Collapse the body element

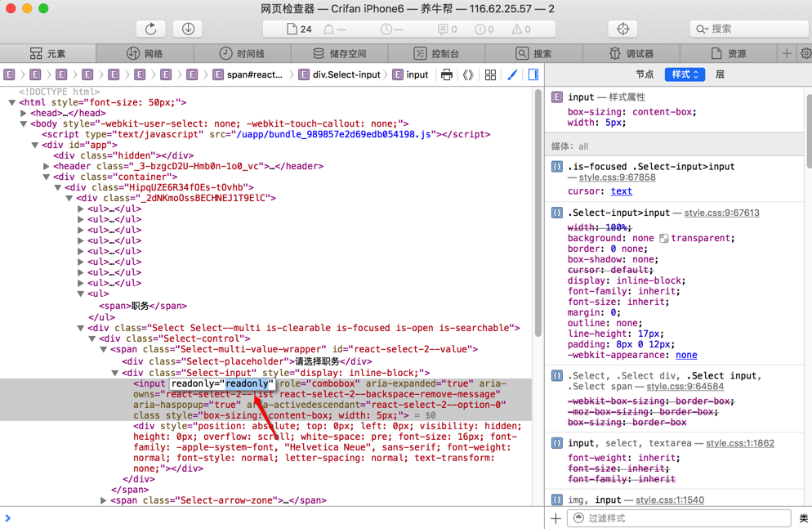pos(23,123)
